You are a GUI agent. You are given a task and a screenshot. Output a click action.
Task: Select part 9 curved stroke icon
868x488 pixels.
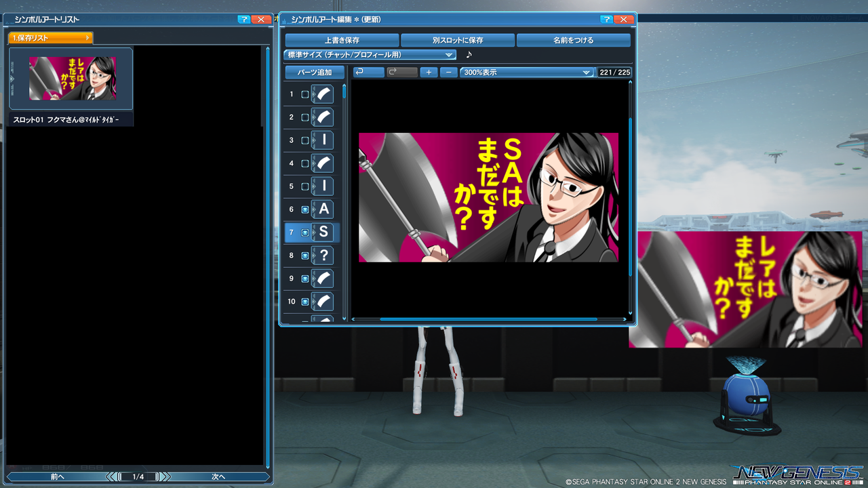pyautogui.click(x=323, y=279)
